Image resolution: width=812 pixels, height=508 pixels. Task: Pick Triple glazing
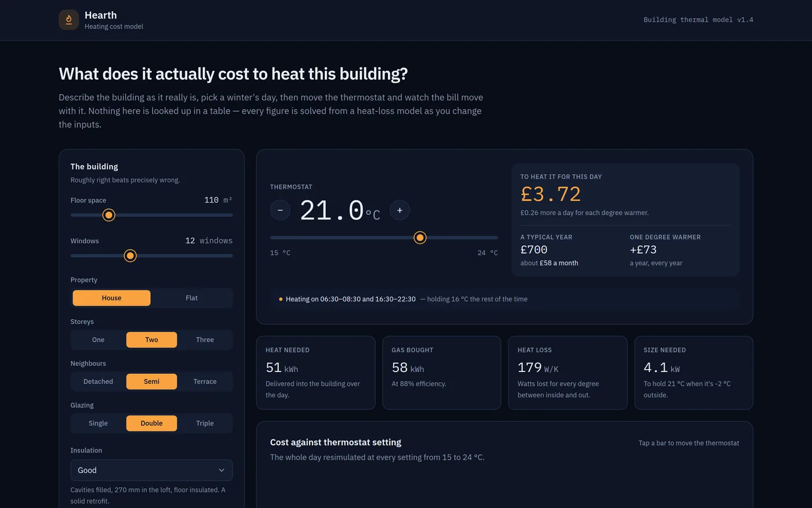pos(205,423)
